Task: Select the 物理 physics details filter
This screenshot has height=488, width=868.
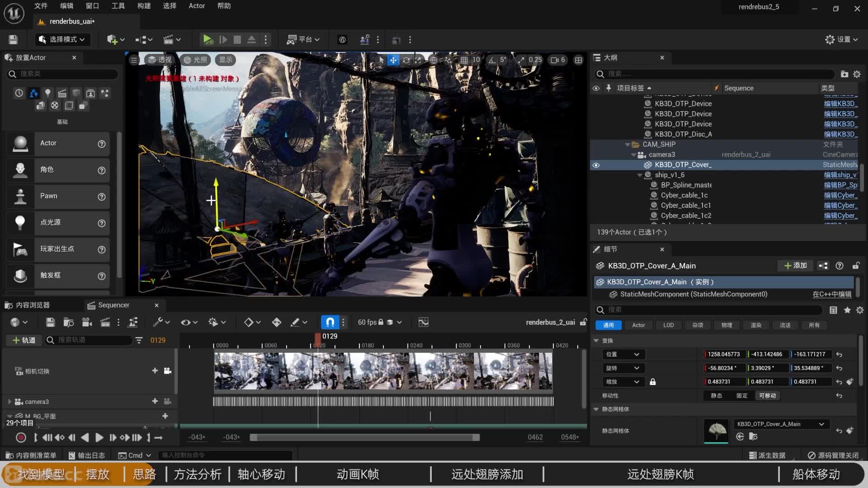Action: click(726, 325)
